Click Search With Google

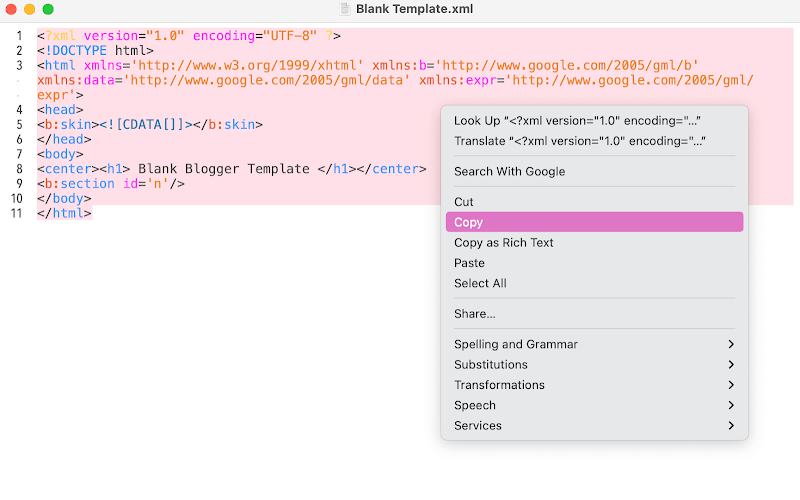[594, 171]
